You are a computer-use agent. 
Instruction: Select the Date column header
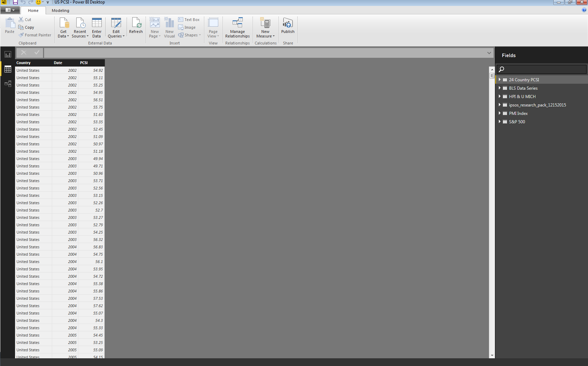click(x=65, y=63)
